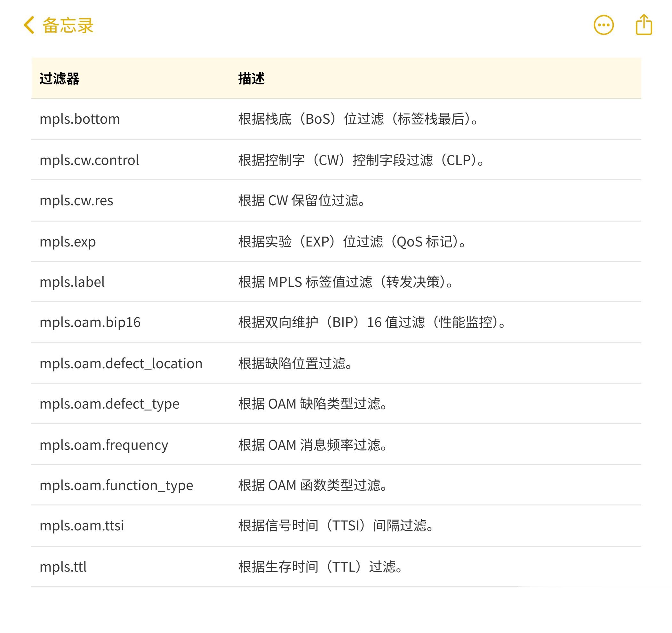The image size is (672, 633).
Task: Tap description mentioning QoS 标记
Action: (352, 241)
